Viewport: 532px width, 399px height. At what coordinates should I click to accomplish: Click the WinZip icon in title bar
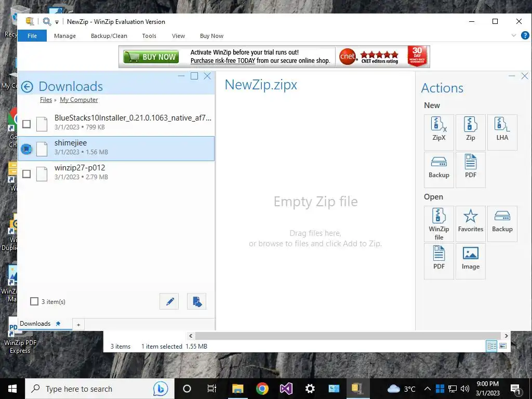click(30, 21)
